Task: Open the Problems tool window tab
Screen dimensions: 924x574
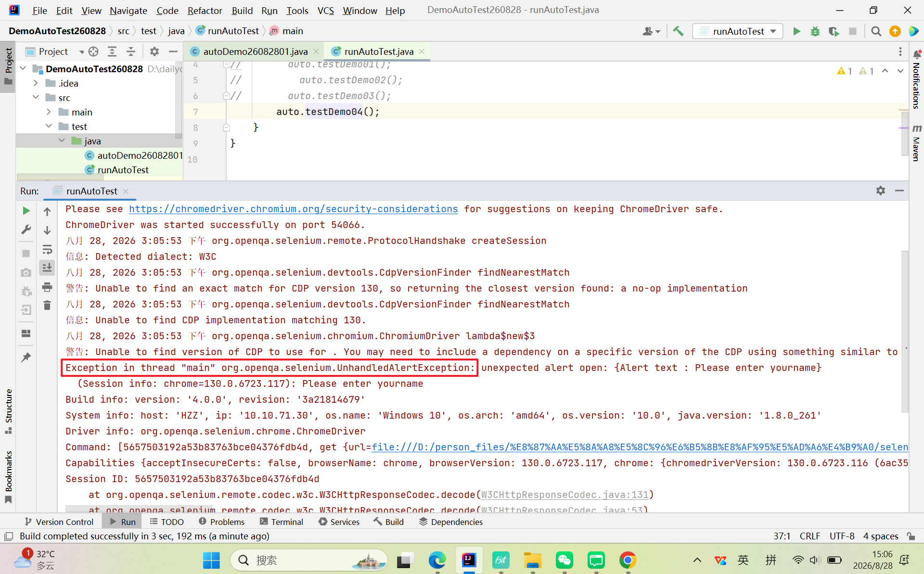Action: point(222,522)
